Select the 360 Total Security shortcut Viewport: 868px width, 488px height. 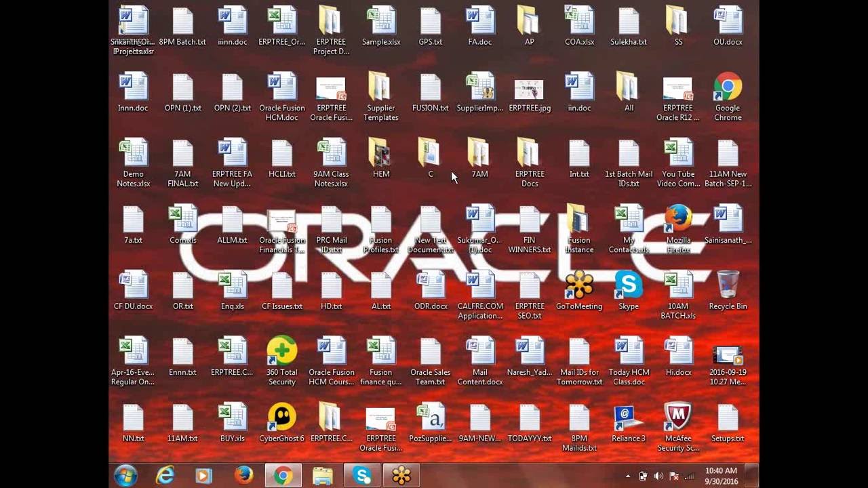282,361
